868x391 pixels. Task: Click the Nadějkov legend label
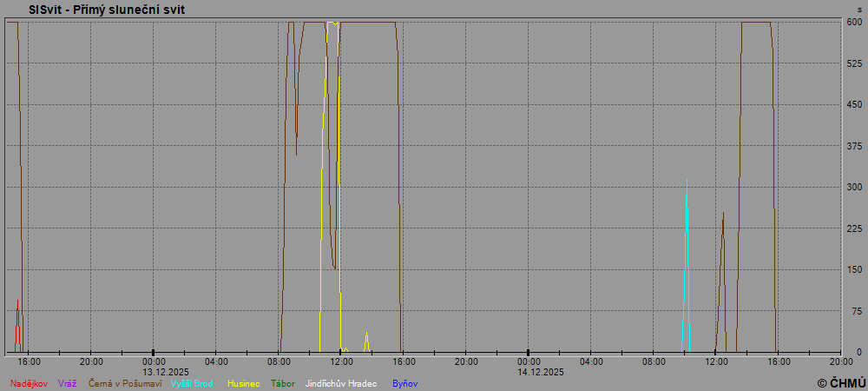[x=29, y=382]
